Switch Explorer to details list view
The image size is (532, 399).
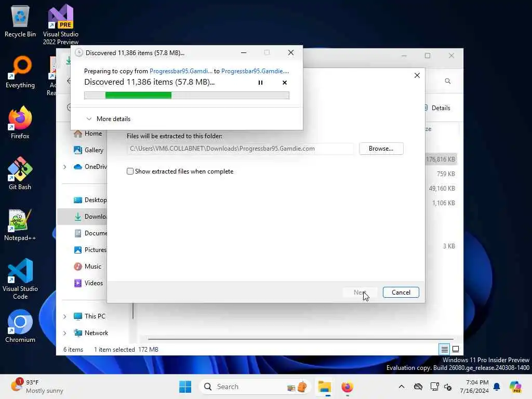pos(444,349)
